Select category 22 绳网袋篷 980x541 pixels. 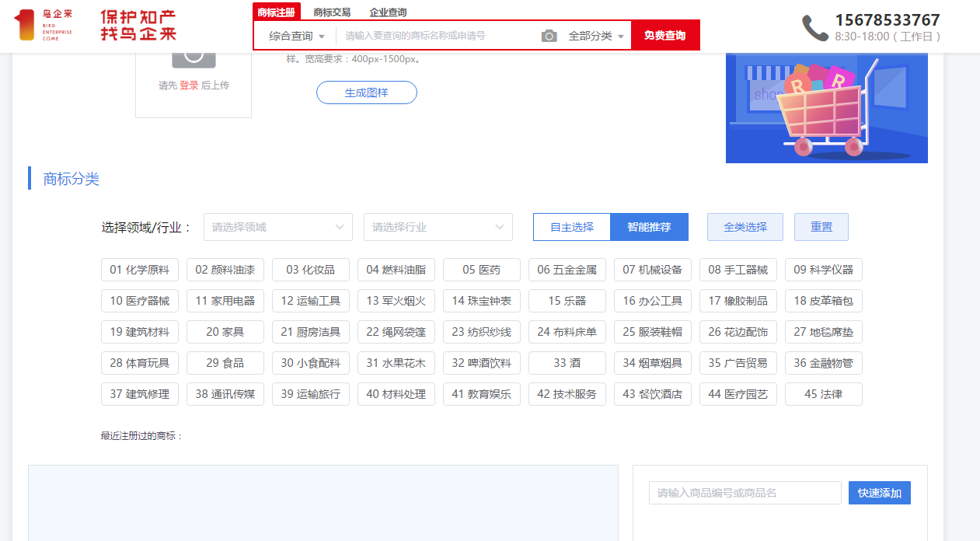396,332
